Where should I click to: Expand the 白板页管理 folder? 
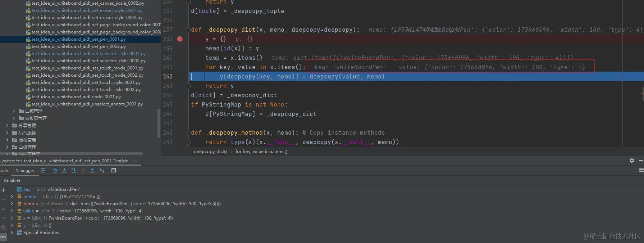14,118
